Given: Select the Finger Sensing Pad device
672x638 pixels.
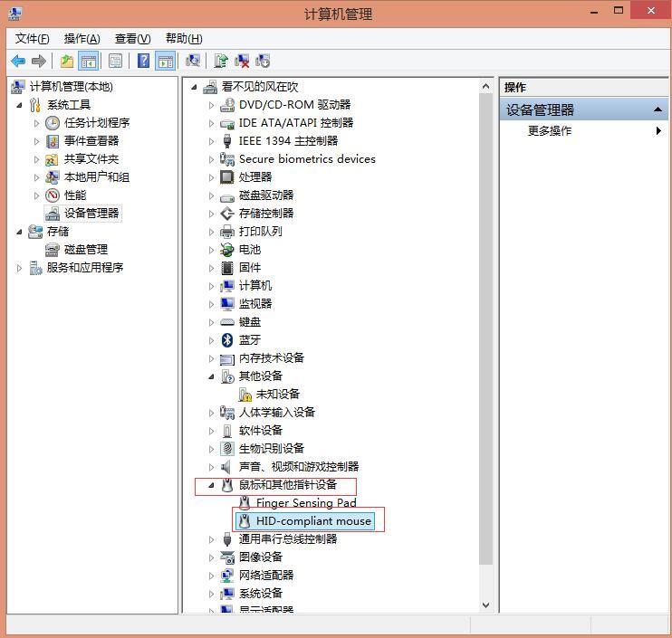Looking at the screenshot, I should (x=305, y=503).
